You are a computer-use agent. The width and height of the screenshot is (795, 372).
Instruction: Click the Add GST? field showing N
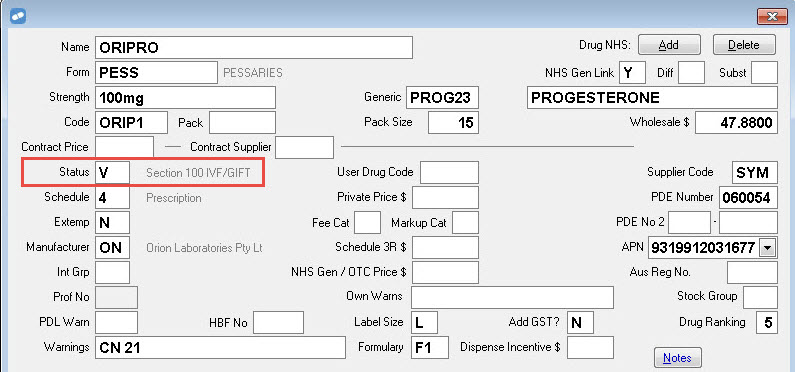pyautogui.click(x=580, y=322)
